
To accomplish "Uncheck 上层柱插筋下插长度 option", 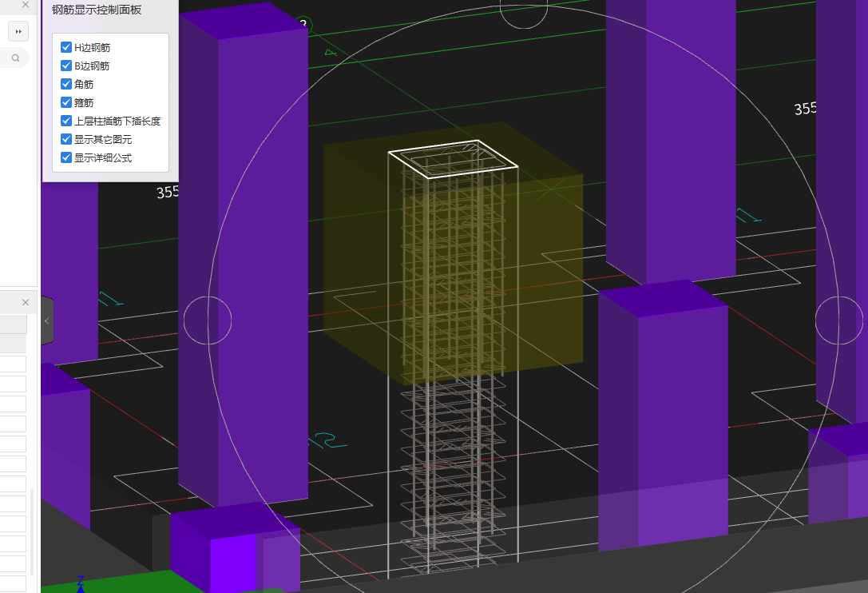I will [65, 120].
